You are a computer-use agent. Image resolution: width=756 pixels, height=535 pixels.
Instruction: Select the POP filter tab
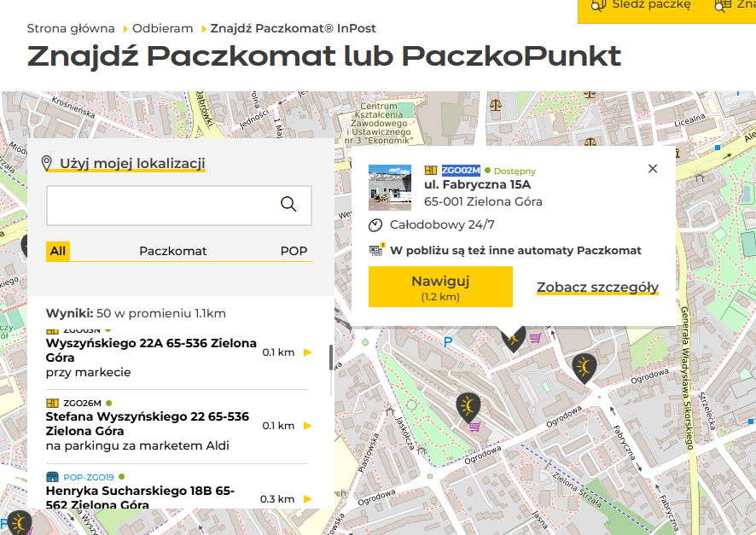coord(294,252)
